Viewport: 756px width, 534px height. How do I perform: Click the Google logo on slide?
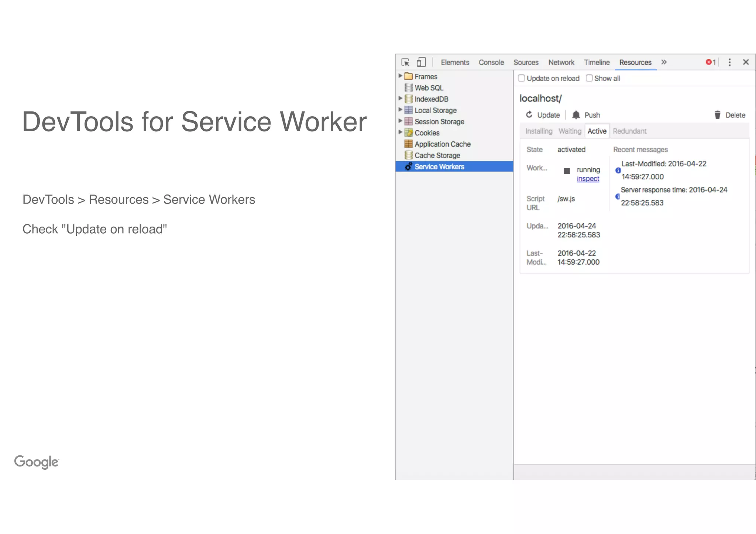coord(36,462)
